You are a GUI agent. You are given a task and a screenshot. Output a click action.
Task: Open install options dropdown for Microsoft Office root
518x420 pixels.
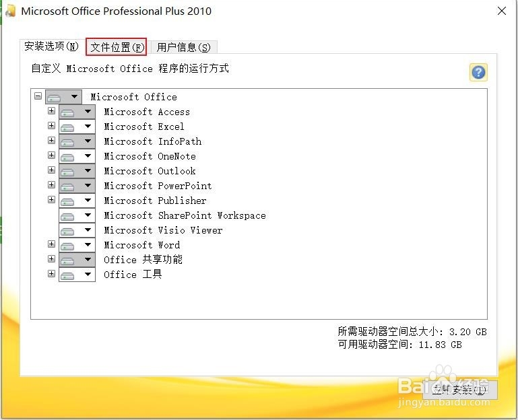tap(63, 97)
